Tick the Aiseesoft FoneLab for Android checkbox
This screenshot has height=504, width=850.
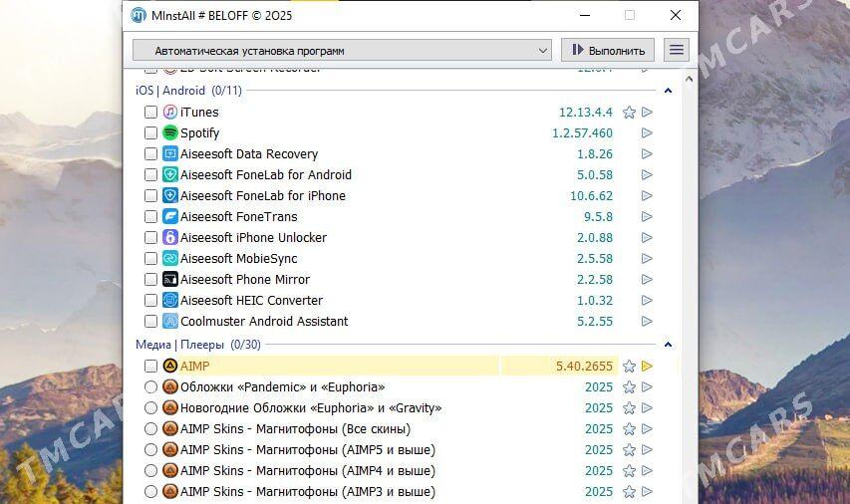coord(150,174)
